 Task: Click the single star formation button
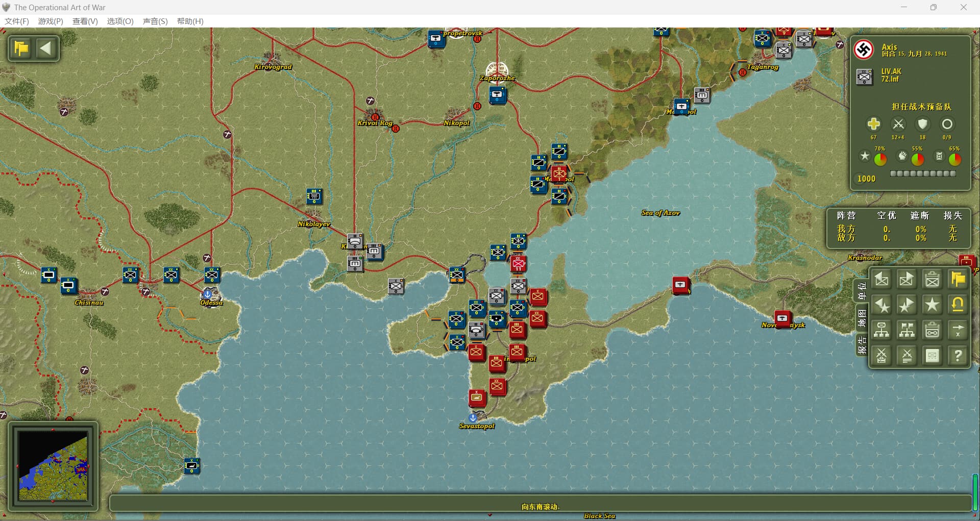point(932,305)
